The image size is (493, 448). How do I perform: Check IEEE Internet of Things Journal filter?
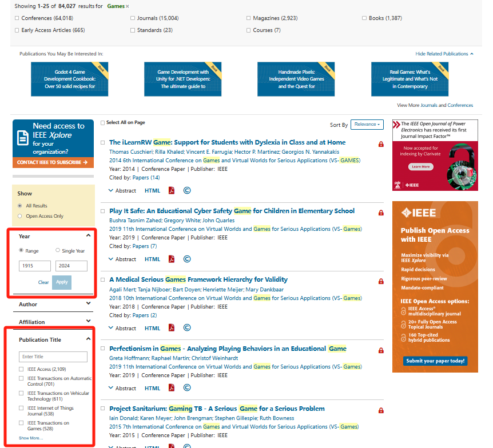tap(21, 408)
